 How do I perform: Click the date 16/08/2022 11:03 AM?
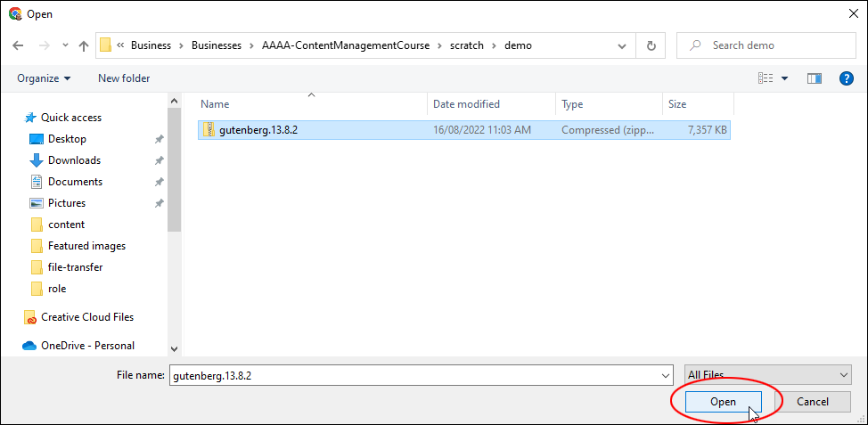(x=481, y=129)
